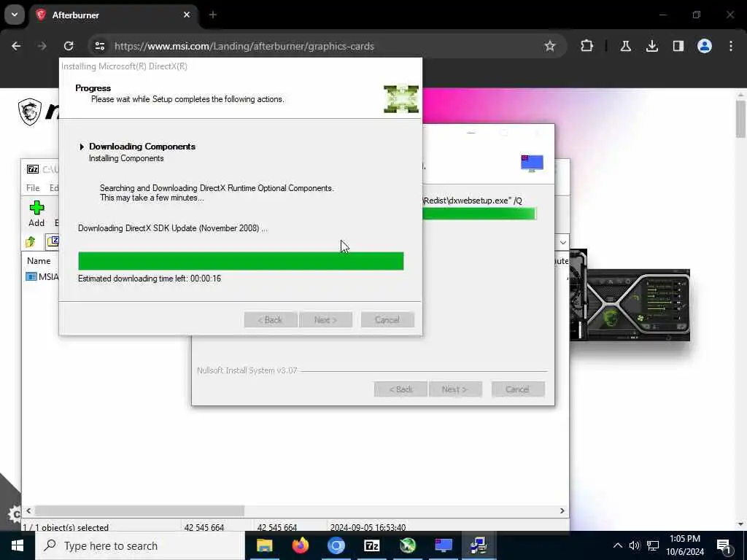
Task: Open Chrome three-dot menu
Action: coord(730,46)
